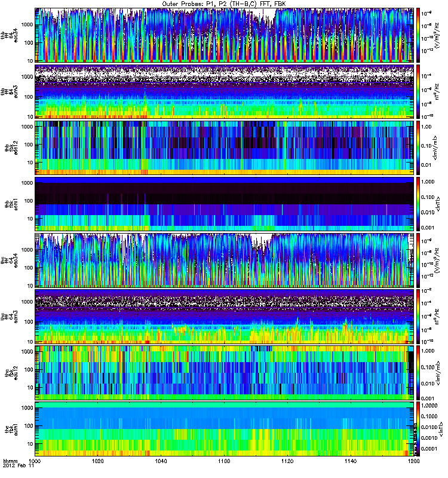Click the 'nT²/Hz' unit label beside the thb scm3 color bar
448x478 pixels.
click(x=437, y=91)
